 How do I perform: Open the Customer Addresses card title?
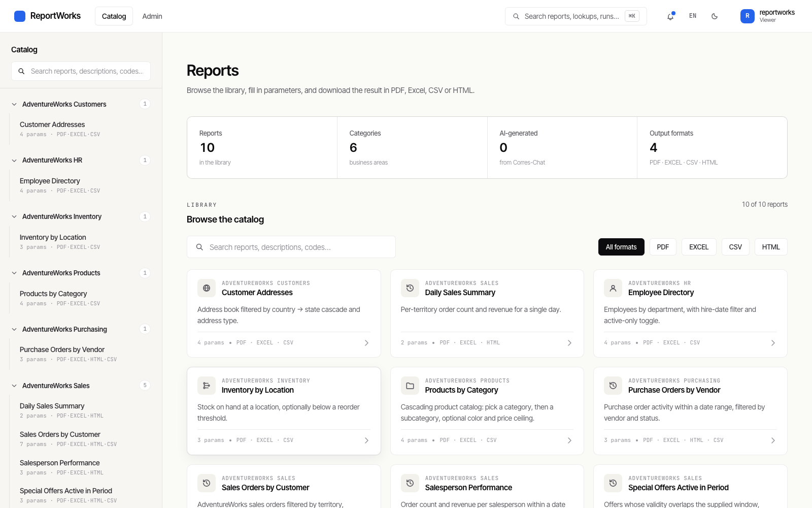click(x=257, y=293)
